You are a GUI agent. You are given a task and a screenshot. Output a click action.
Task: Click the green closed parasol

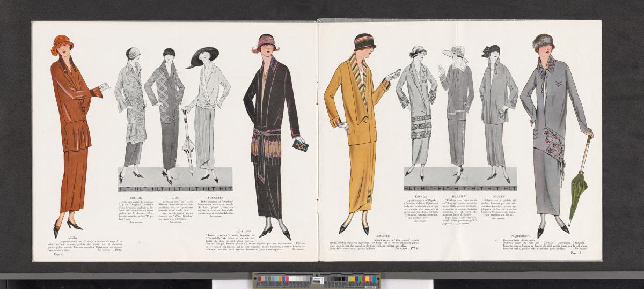point(579,177)
